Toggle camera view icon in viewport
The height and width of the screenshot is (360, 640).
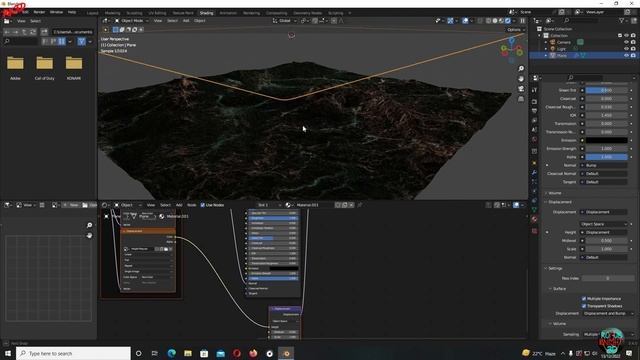[521, 89]
